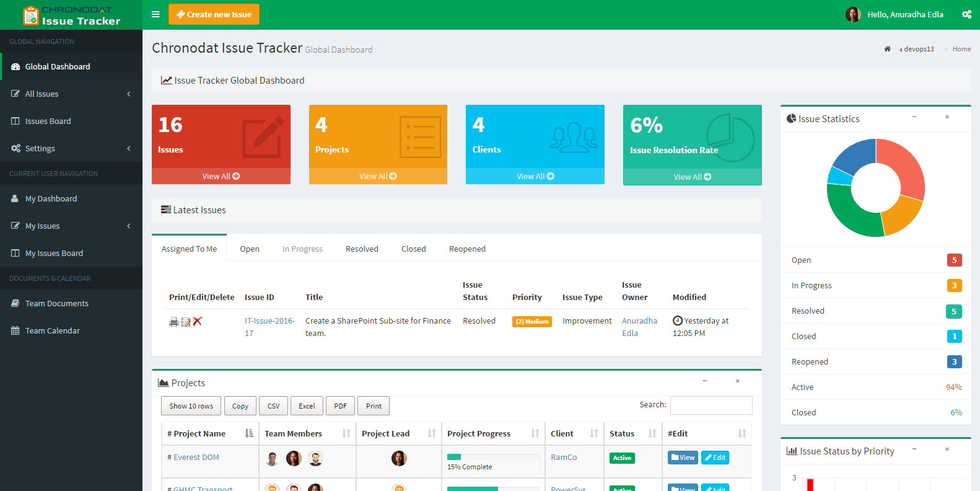This screenshot has height=491, width=980.
Task: Switch to the In Progress tab
Action: click(302, 249)
